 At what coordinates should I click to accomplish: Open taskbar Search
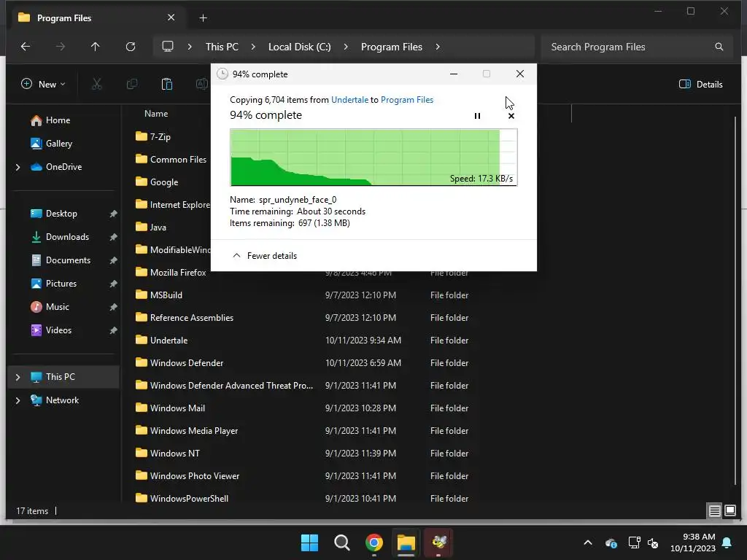coord(341,542)
